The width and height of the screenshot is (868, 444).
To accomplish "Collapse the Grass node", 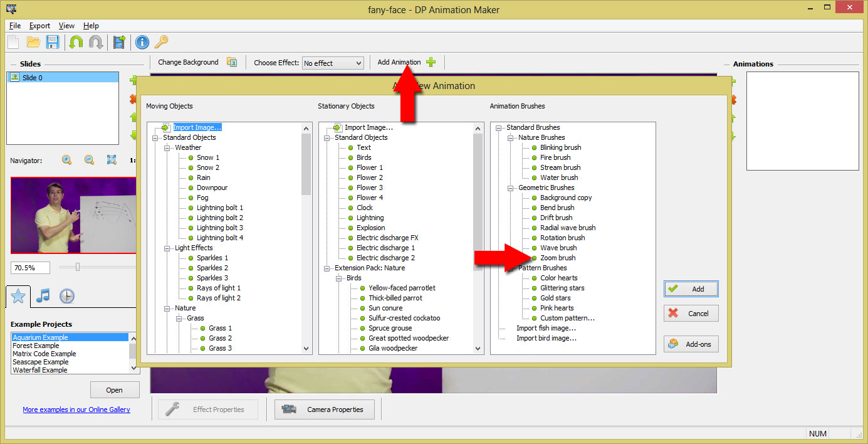I will pyautogui.click(x=179, y=318).
